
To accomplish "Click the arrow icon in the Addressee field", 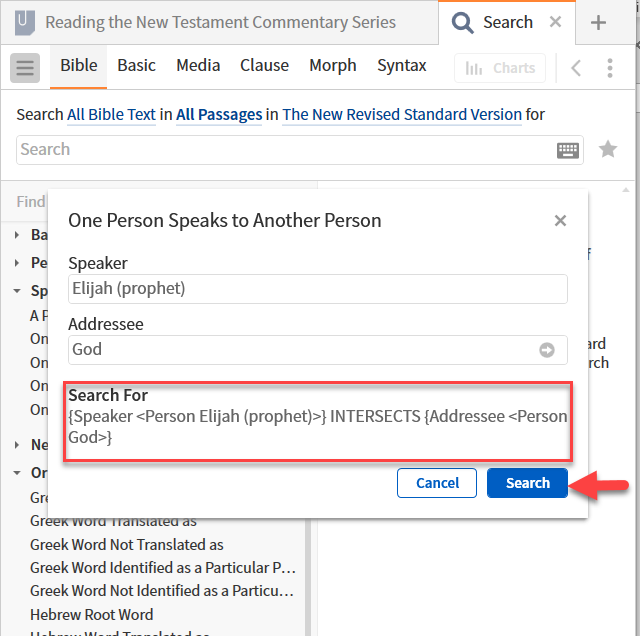I will (x=547, y=350).
